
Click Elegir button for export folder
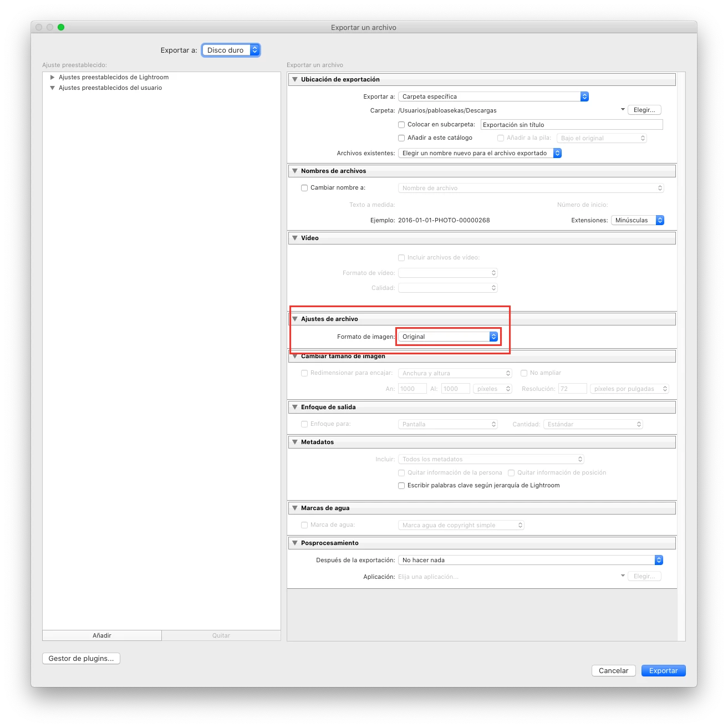pyautogui.click(x=644, y=110)
